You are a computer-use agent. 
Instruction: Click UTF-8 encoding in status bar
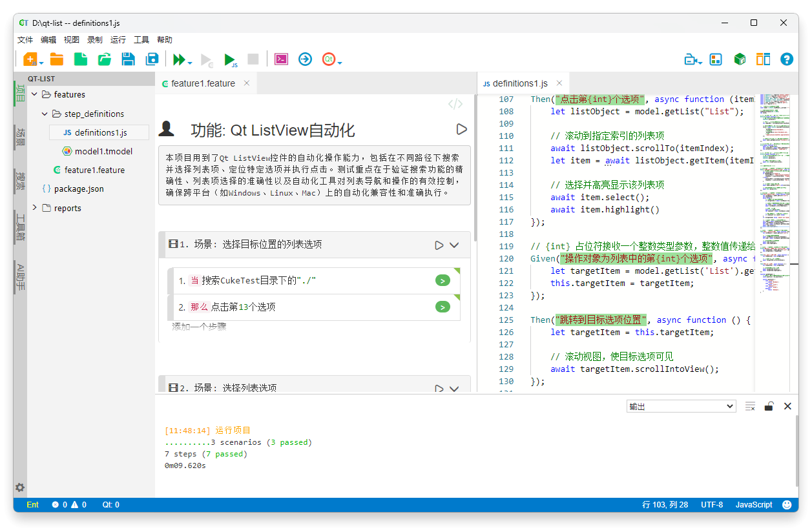[x=712, y=505]
